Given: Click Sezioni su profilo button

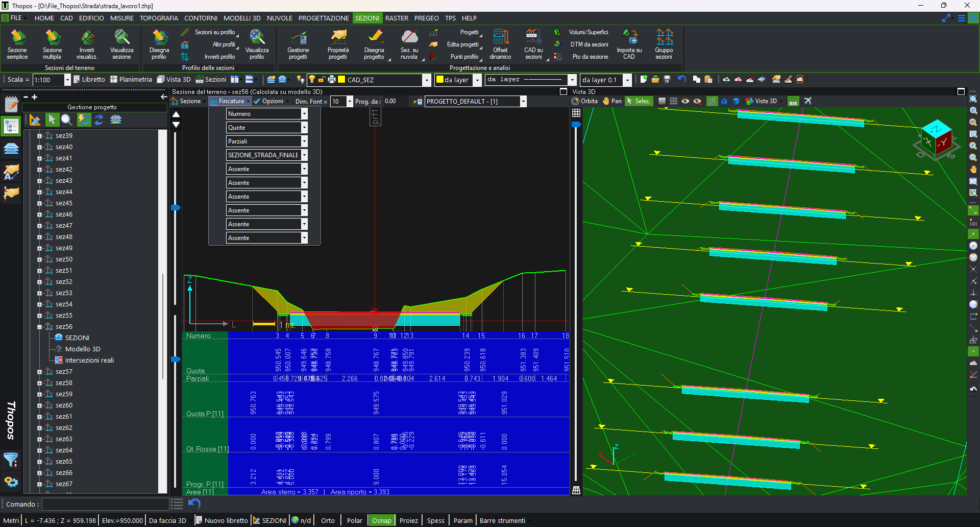Looking at the screenshot, I should pos(209,32).
